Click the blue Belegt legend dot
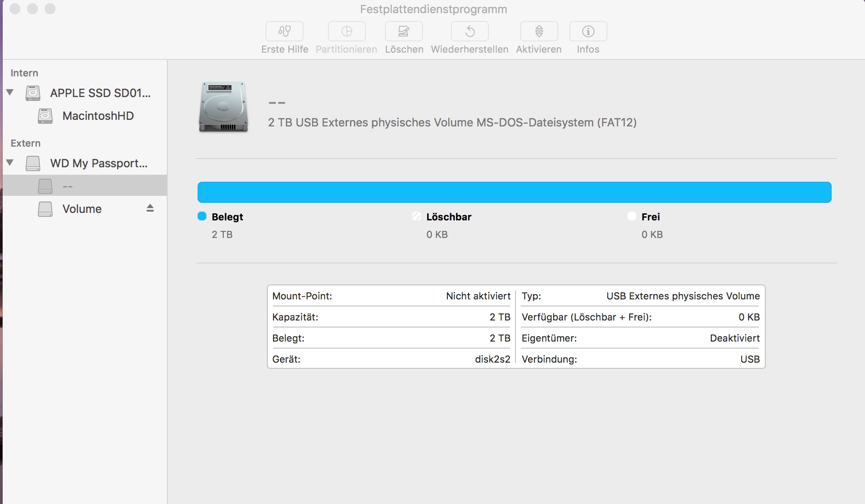865x504 pixels. point(202,216)
